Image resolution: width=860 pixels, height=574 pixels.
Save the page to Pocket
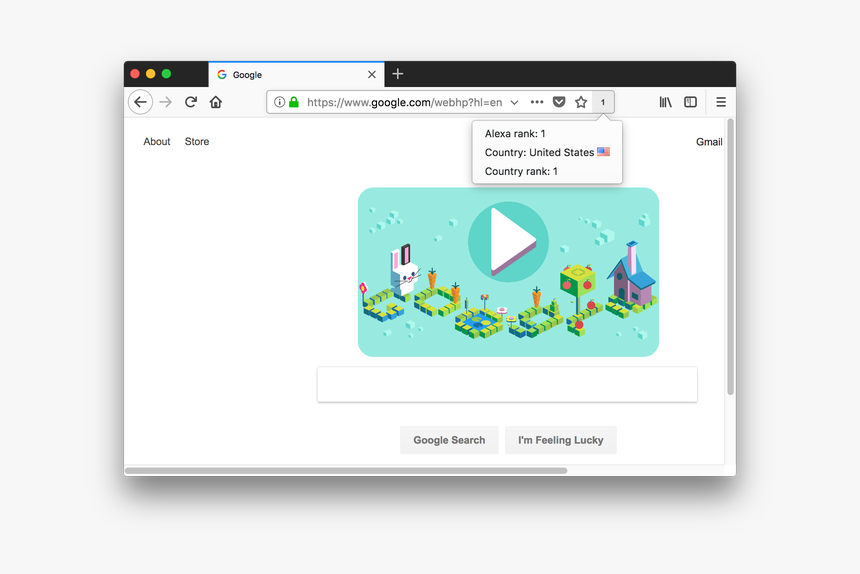[559, 102]
